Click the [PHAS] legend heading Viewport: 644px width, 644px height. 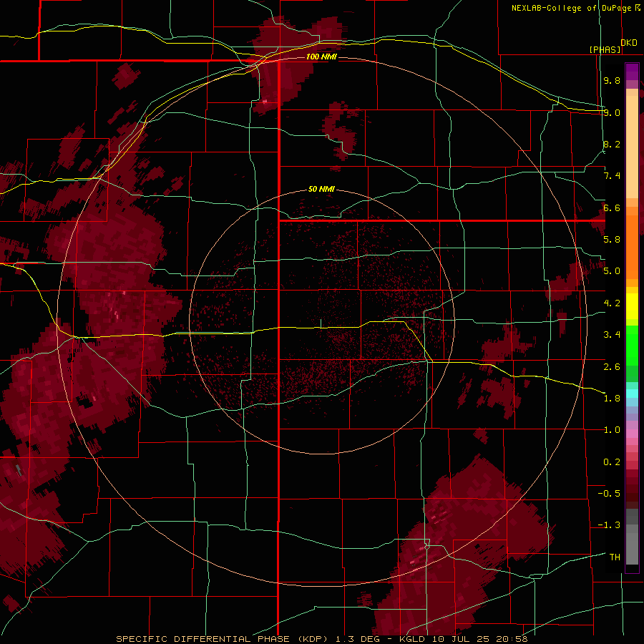(x=605, y=49)
